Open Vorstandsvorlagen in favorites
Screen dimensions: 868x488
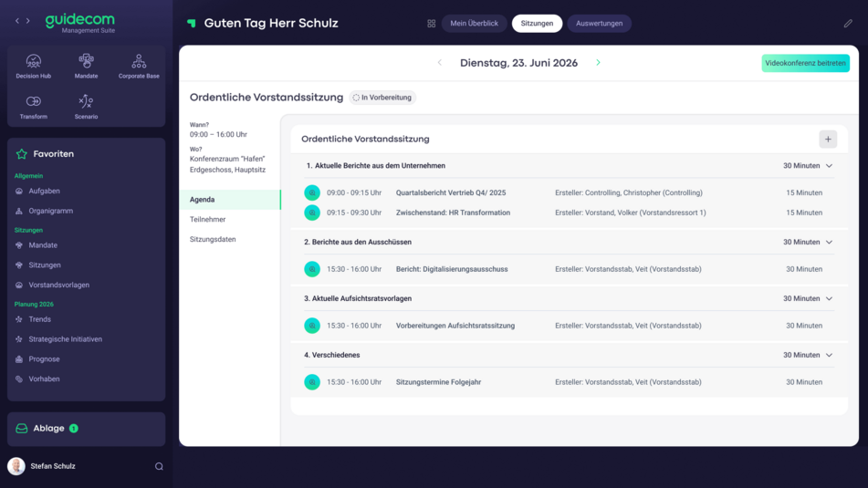[x=58, y=285]
